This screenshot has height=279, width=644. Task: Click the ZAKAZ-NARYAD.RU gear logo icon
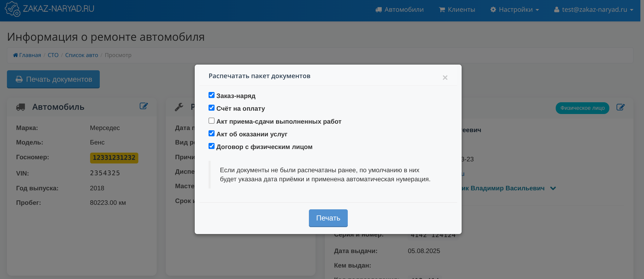12,9
